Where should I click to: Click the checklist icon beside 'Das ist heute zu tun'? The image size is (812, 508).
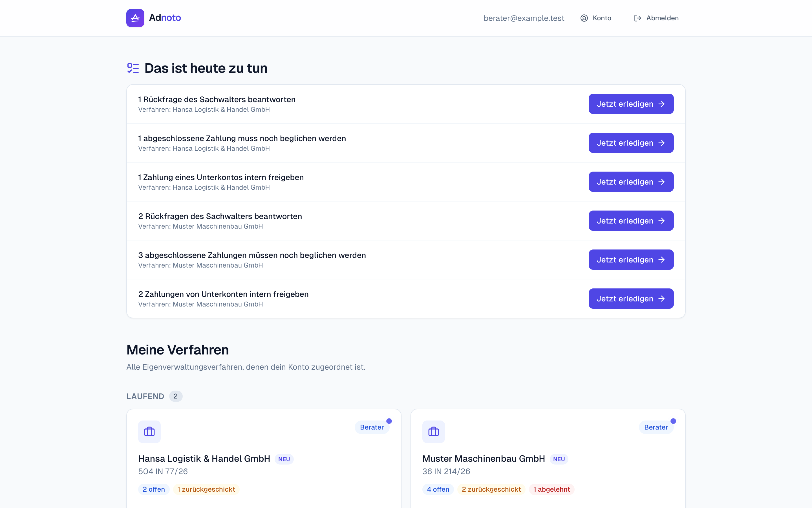click(x=133, y=68)
